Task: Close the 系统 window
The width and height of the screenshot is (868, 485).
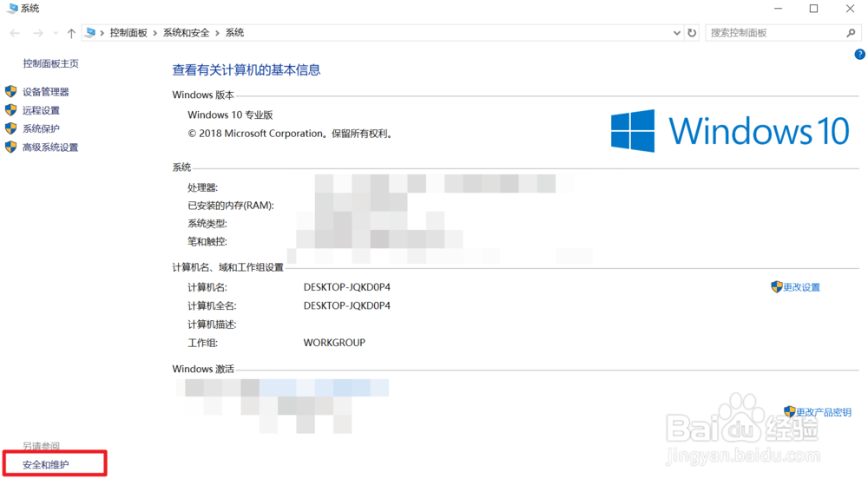Action: coord(851,9)
